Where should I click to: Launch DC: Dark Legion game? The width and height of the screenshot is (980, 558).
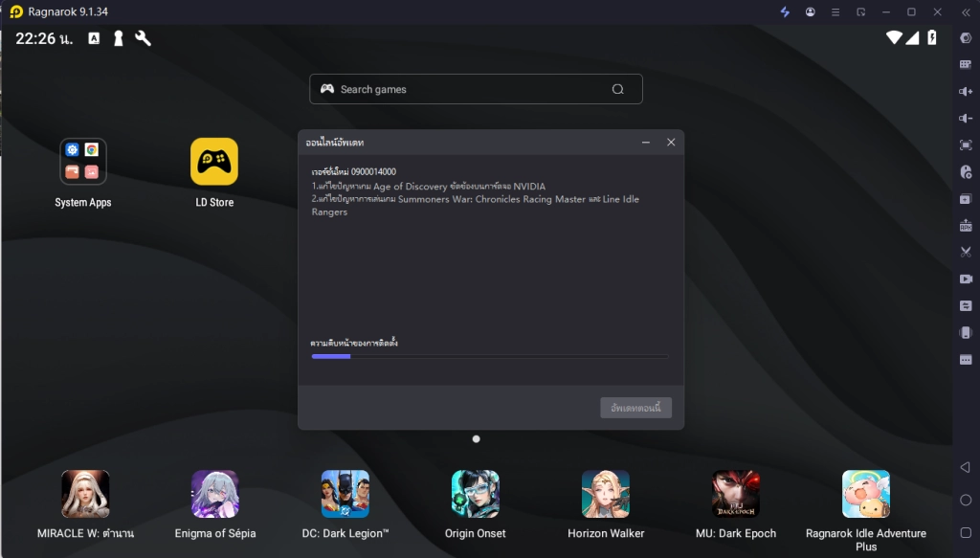pyautogui.click(x=345, y=494)
